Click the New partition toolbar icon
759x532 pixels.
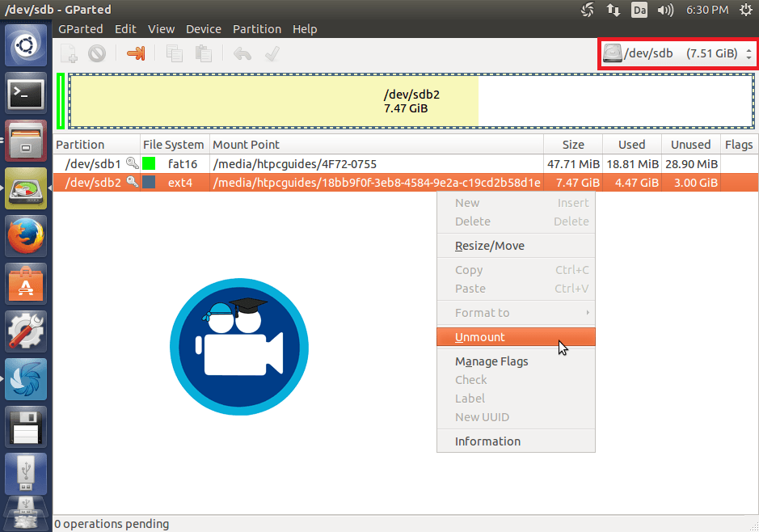coord(70,53)
